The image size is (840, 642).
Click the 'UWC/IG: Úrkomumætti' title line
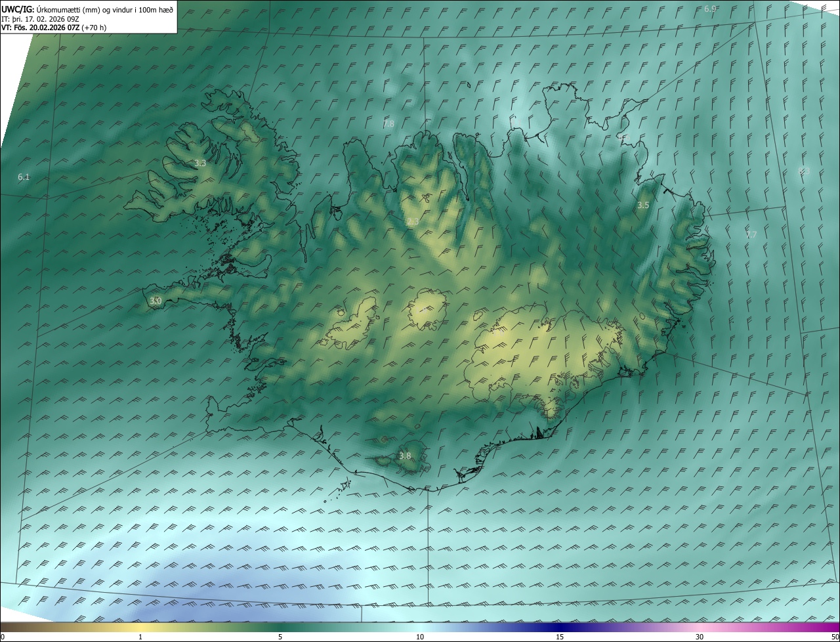click(x=87, y=9)
